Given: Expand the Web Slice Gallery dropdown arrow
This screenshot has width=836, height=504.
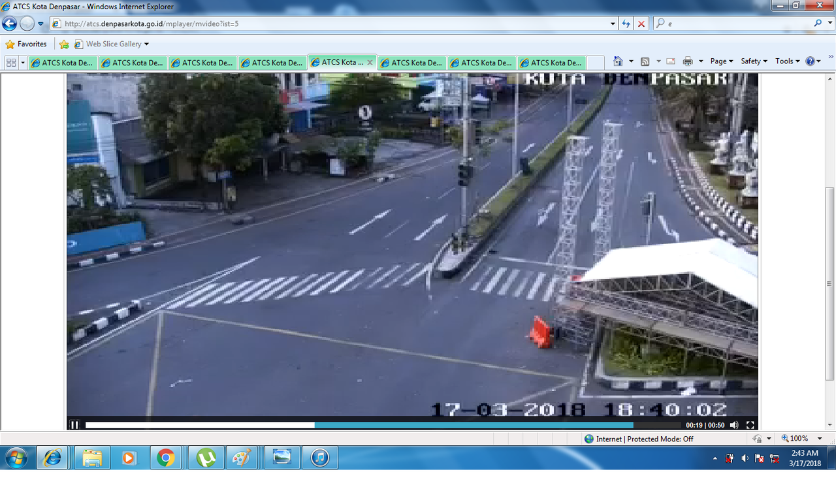Looking at the screenshot, I should coord(146,44).
